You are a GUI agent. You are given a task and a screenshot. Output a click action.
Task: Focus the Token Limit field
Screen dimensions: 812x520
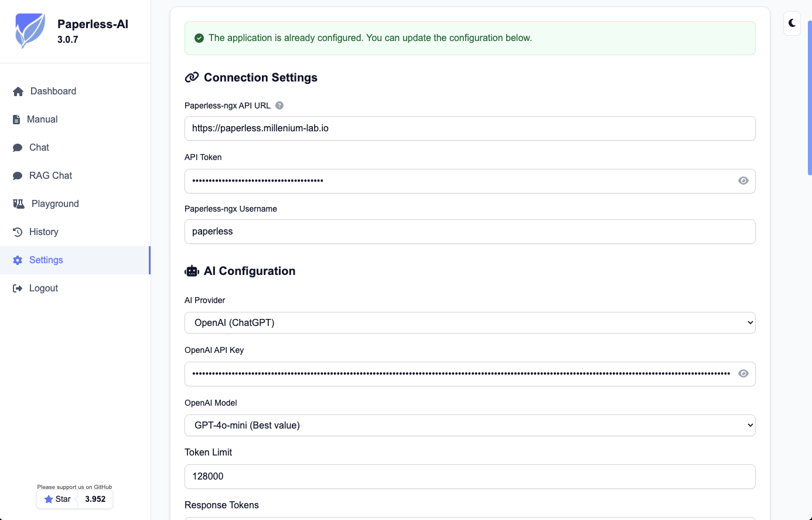click(470, 477)
